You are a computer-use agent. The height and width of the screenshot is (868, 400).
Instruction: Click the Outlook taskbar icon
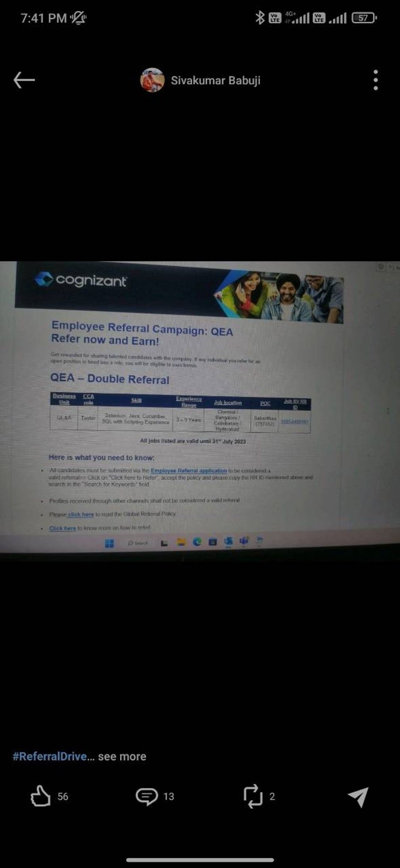228,541
